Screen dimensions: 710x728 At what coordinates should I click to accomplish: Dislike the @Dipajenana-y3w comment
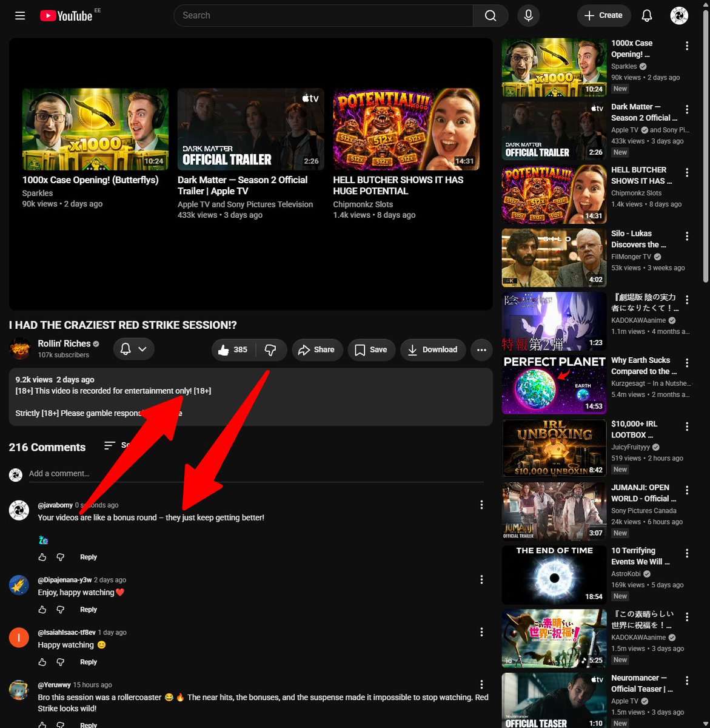[61, 610]
